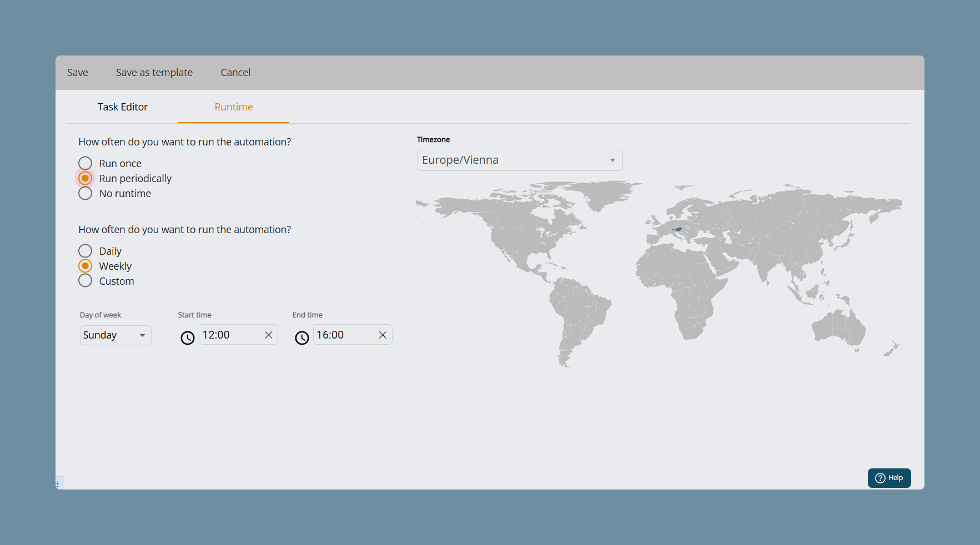Screen dimensions: 980x545
Task: Click the timezone dropdown arrow
Action: coord(612,160)
